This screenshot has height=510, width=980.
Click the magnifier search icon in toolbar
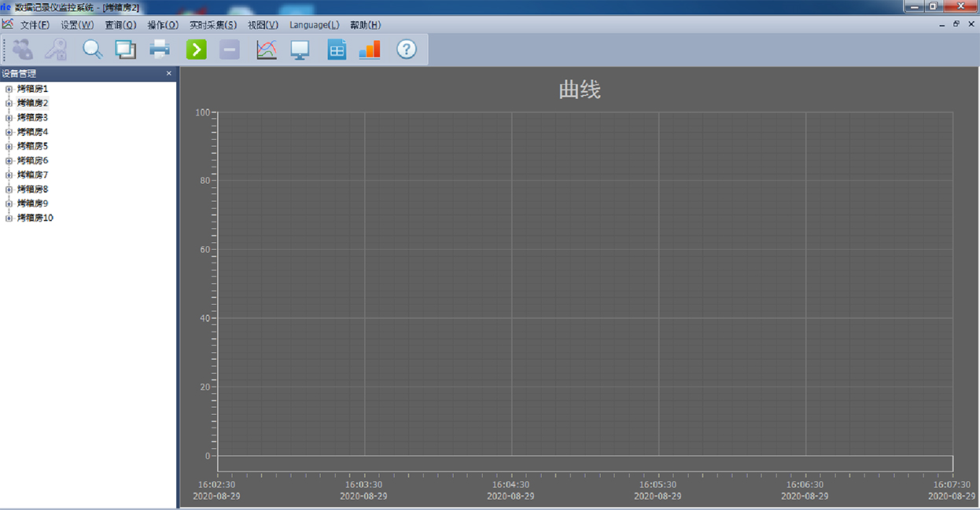(93, 50)
